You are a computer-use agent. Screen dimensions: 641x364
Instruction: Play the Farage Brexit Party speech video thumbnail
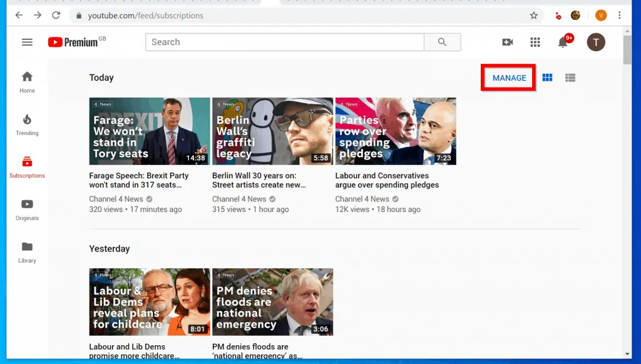(x=148, y=131)
